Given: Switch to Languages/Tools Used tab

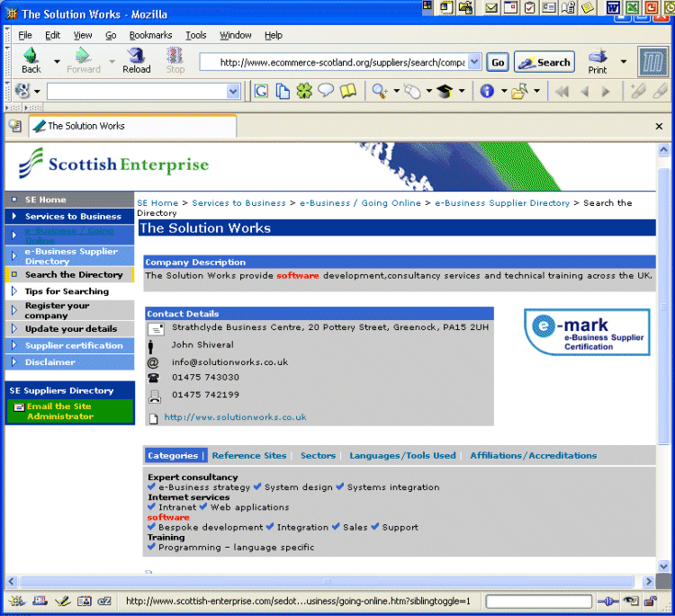Looking at the screenshot, I should (x=402, y=456).
